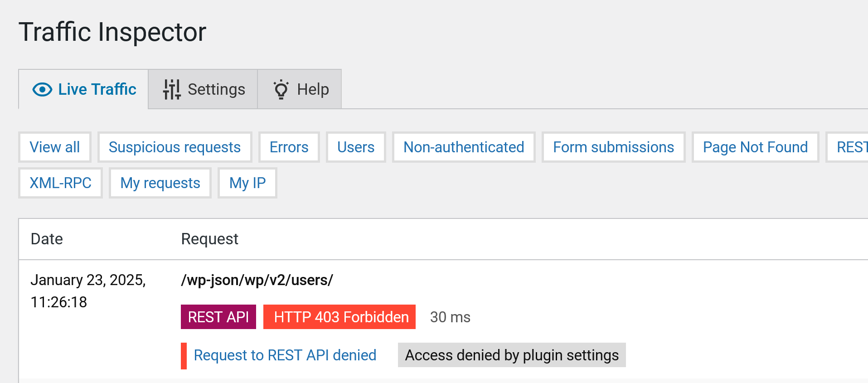868x383 pixels.
Task: Filter by My IP
Action: pyautogui.click(x=247, y=183)
